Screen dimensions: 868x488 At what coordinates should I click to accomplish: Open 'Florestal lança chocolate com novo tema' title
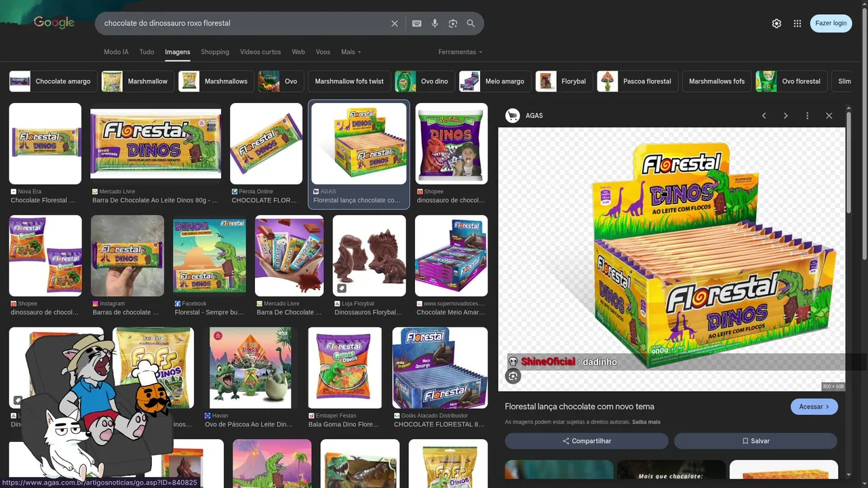pyautogui.click(x=580, y=407)
